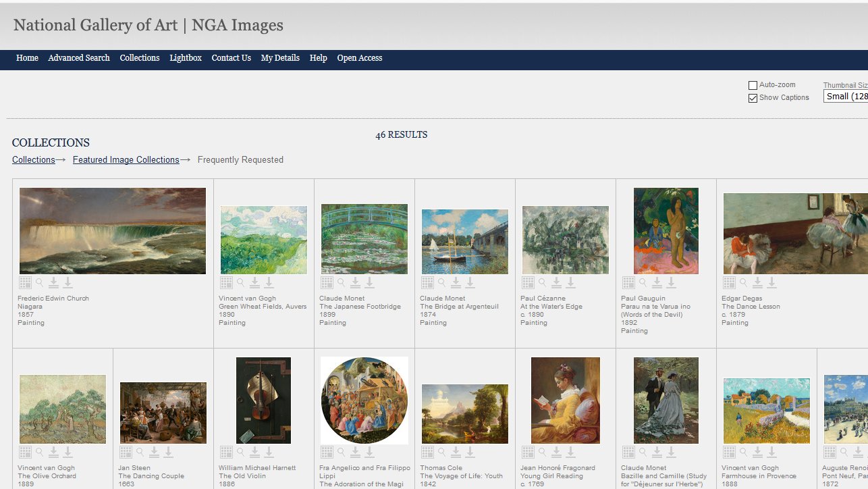Open the Thumbnail Size dropdown
This screenshot has width=868, height=489.
[x=846, y=96]
